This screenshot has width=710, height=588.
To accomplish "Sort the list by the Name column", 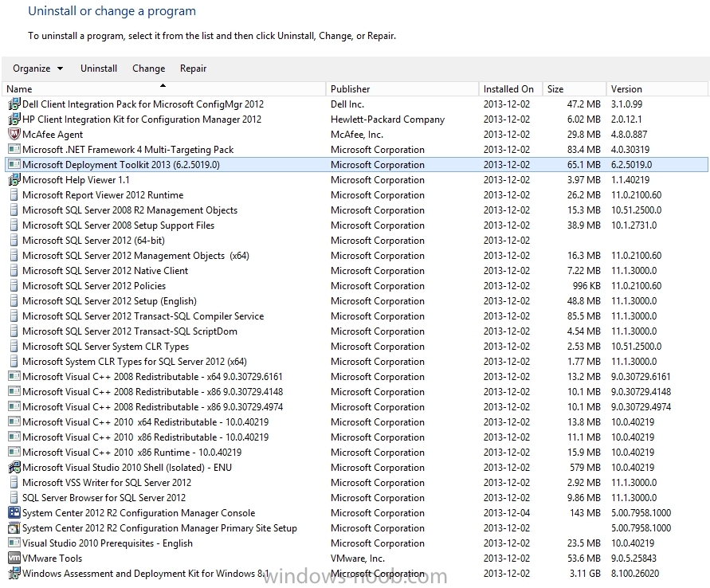I will pos(164,88).
